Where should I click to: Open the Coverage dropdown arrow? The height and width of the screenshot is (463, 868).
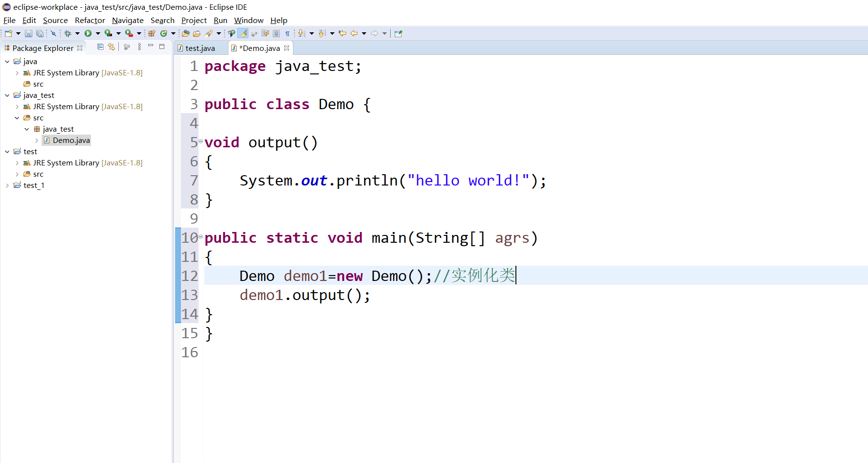coord(118,33)
